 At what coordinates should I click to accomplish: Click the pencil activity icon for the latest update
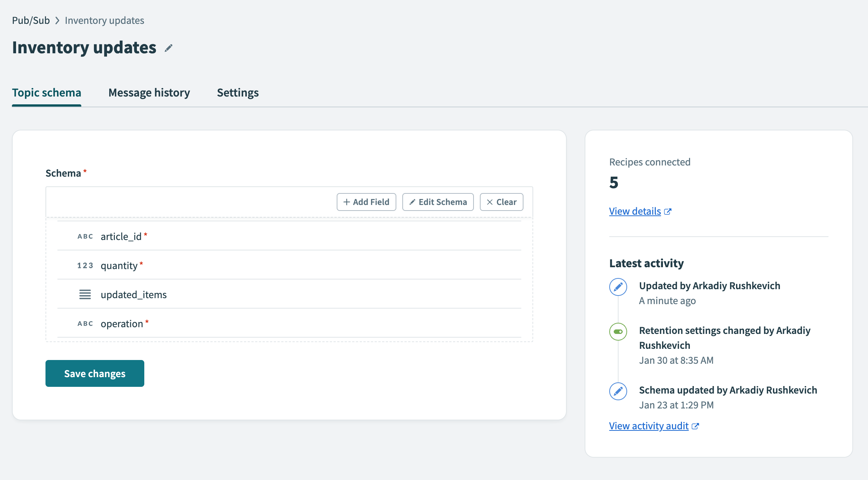click(x=618, y=287)
